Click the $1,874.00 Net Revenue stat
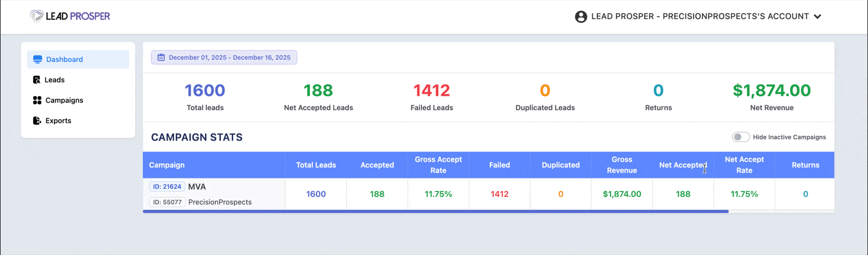This screenshot has height=255, width=868. [772, 97]
